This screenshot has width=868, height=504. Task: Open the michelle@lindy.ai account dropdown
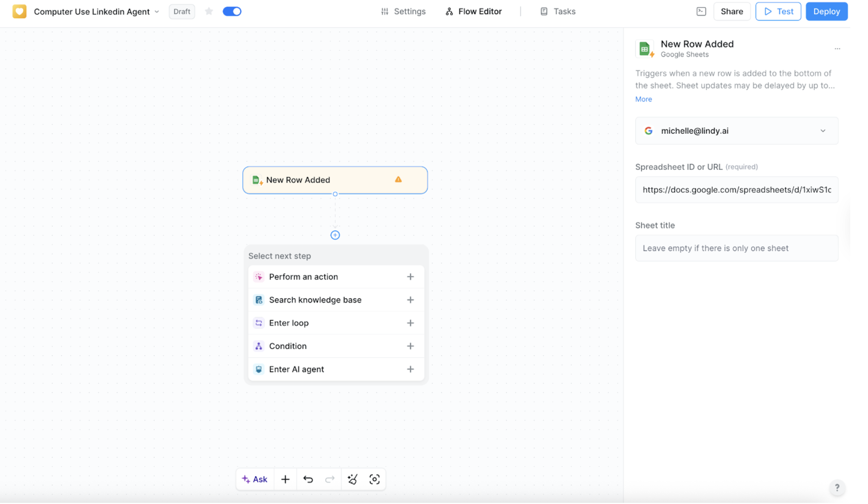click(x=823, y=131)
